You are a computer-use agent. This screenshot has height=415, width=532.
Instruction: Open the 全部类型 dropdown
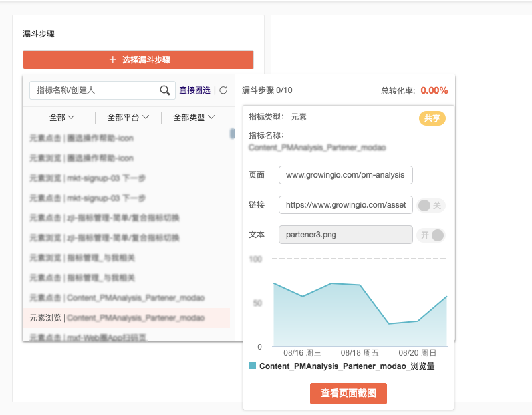[x=194, y=118]
